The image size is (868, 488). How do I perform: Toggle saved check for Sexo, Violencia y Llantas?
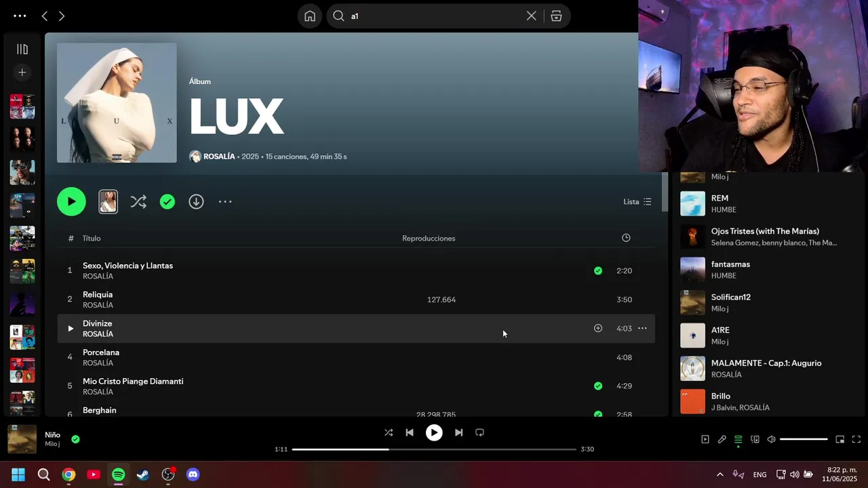[x=598, y=270]
